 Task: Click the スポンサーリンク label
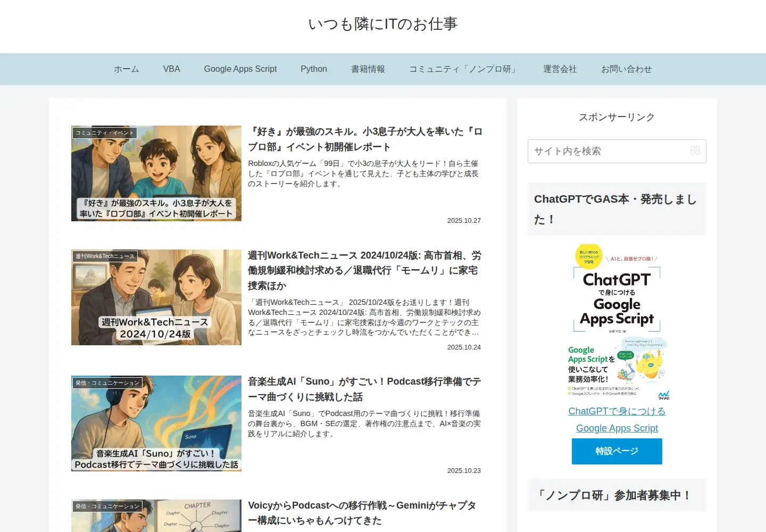tap(617, 117)
